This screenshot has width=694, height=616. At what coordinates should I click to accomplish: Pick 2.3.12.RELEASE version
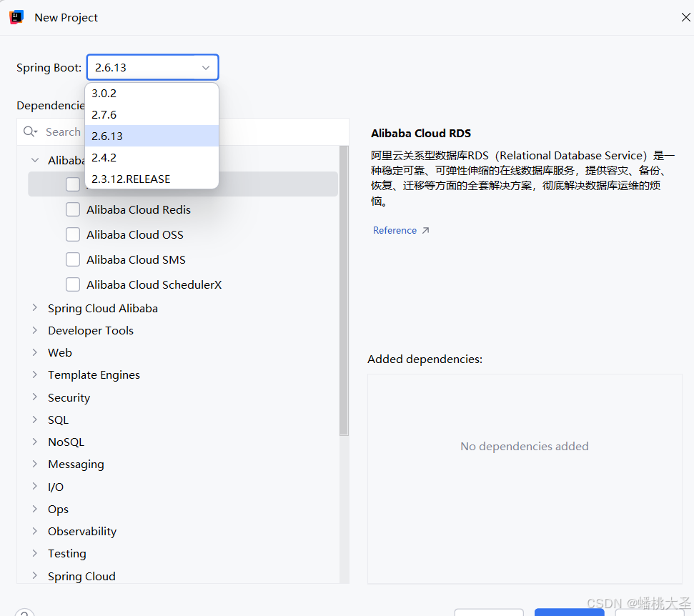pos(152,179)
